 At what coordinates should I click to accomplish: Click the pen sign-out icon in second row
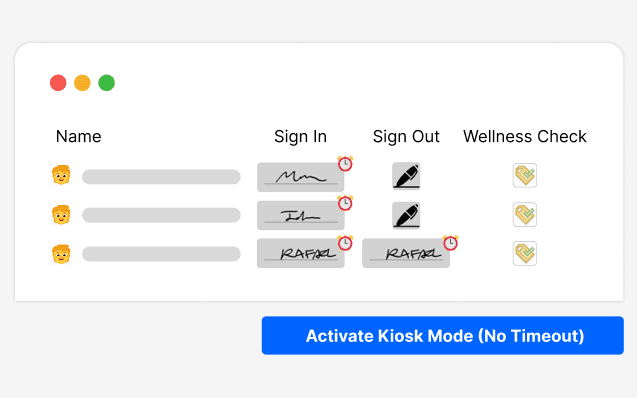click(406, 215)
